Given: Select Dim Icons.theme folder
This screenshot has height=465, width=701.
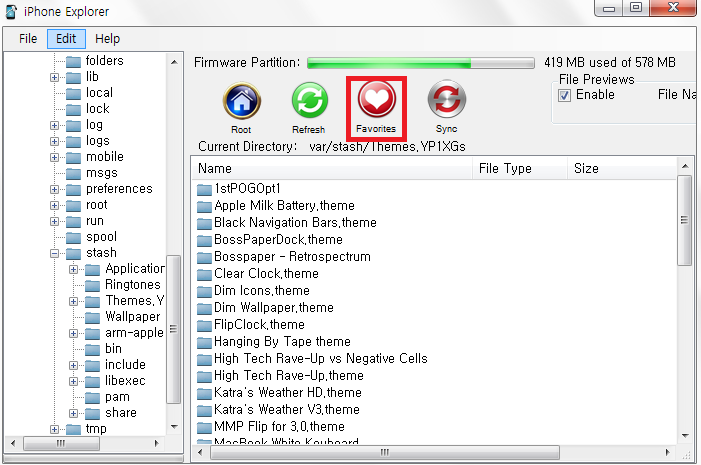Looking at the screenshot, I should pyautogui.click(x=262, y=291).
